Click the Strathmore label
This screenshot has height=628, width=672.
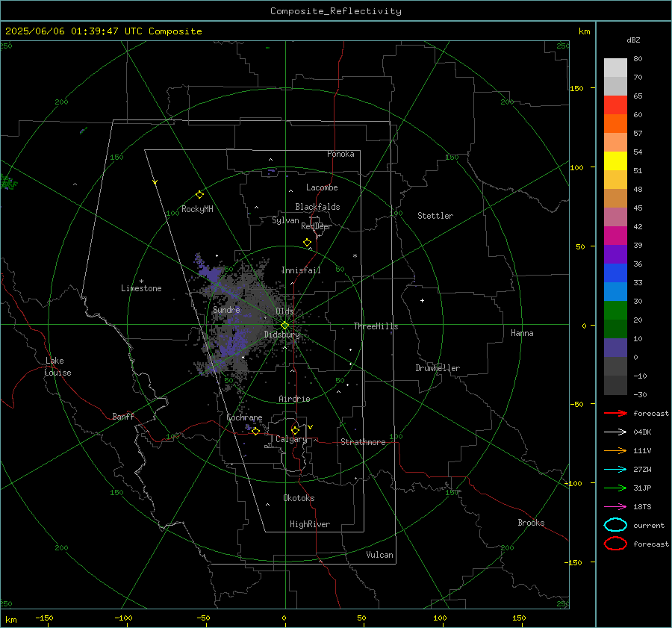tap(364, 442)
